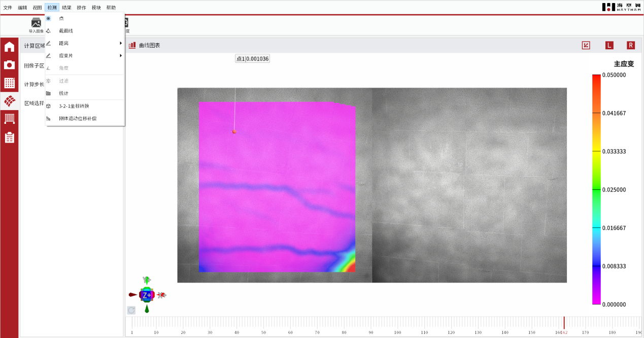Screen dimensions: 644x338
Task: Click the clipboard report icon in the sidebar
Action: coord(9,138)
